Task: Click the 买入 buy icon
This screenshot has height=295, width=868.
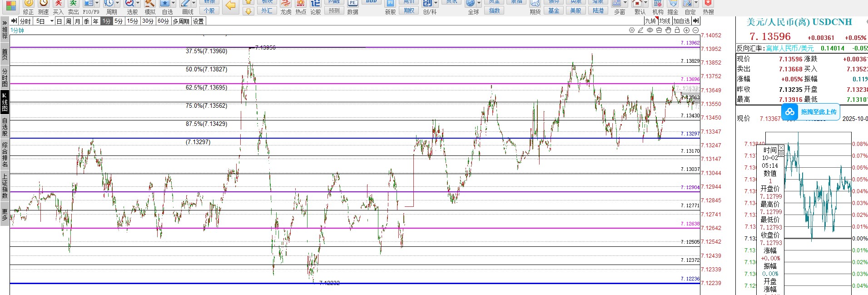Action: tap(58, 3)
